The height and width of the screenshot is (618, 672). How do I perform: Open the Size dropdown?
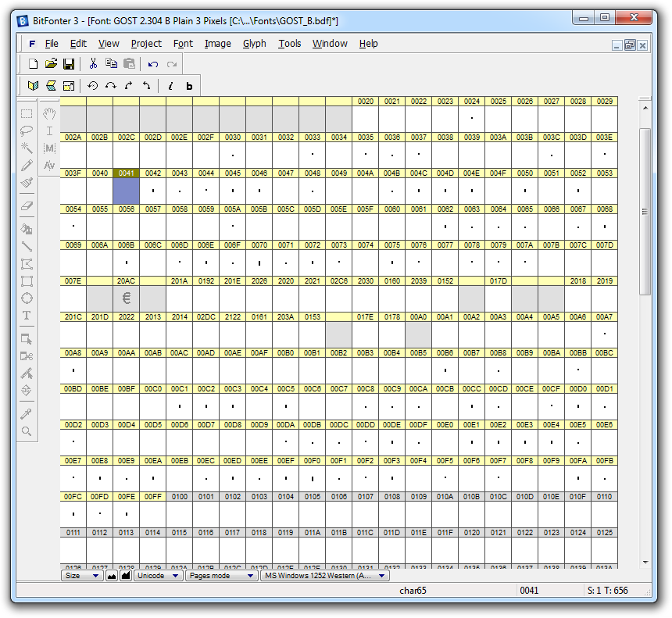click(x=82, y=576)
